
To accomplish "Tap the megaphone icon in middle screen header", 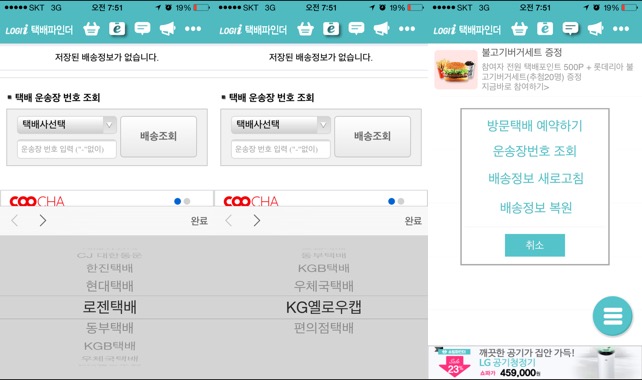I will pos(382,29).
